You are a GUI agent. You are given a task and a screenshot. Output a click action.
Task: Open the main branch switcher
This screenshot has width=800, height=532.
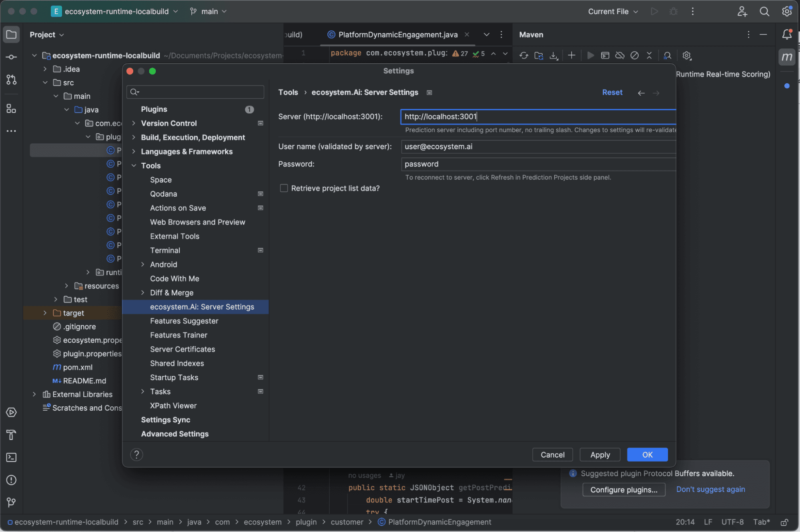tap(208, 11)
